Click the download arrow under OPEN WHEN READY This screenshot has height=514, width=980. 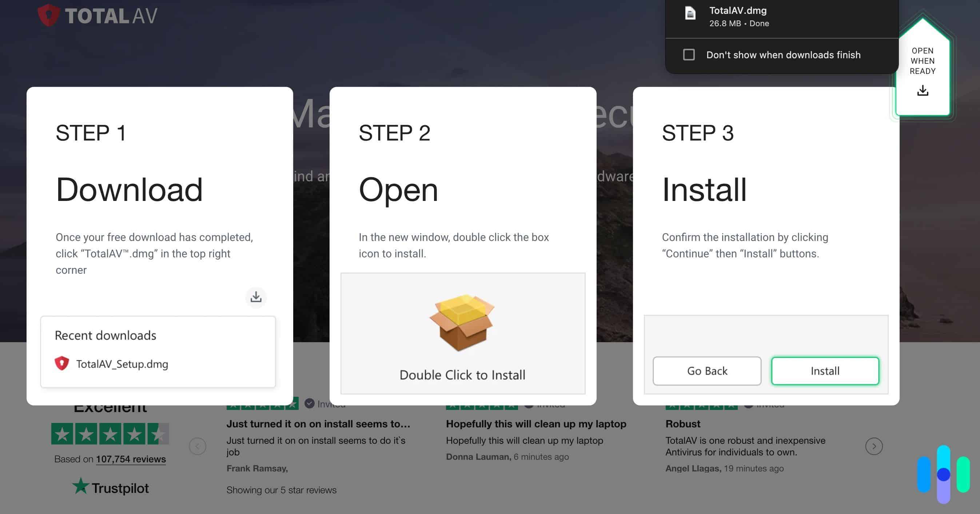(x=922, y=91)
